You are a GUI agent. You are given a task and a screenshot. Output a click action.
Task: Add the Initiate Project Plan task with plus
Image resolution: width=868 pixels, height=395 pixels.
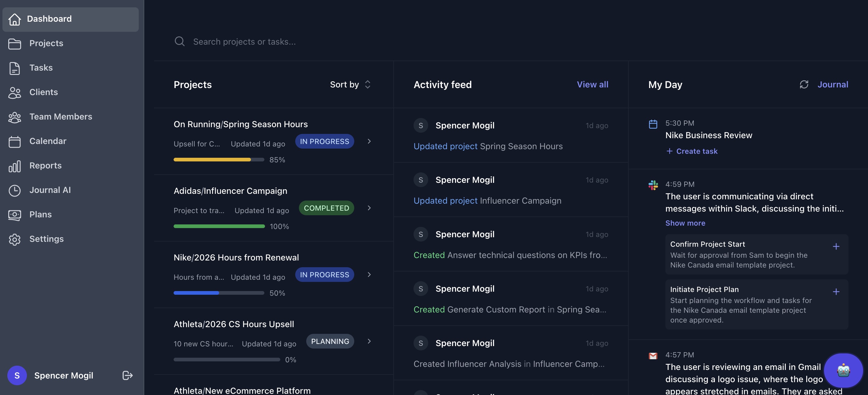tap(836, 292)
